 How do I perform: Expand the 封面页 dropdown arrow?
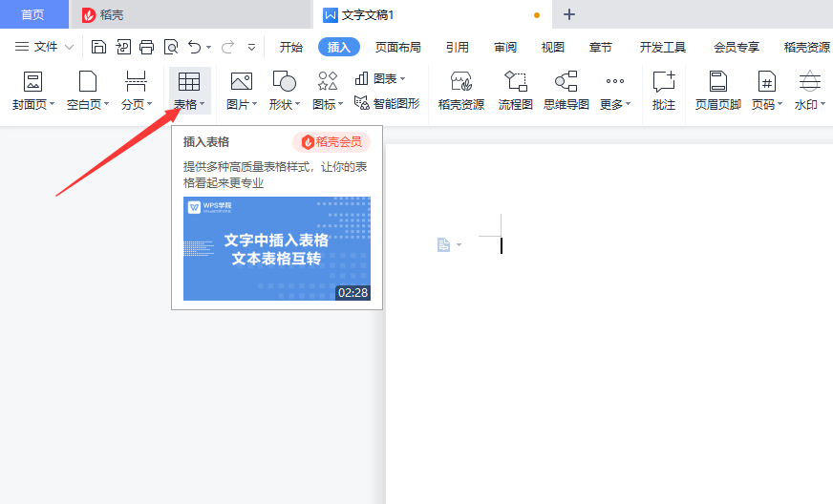tap(52, 104)
